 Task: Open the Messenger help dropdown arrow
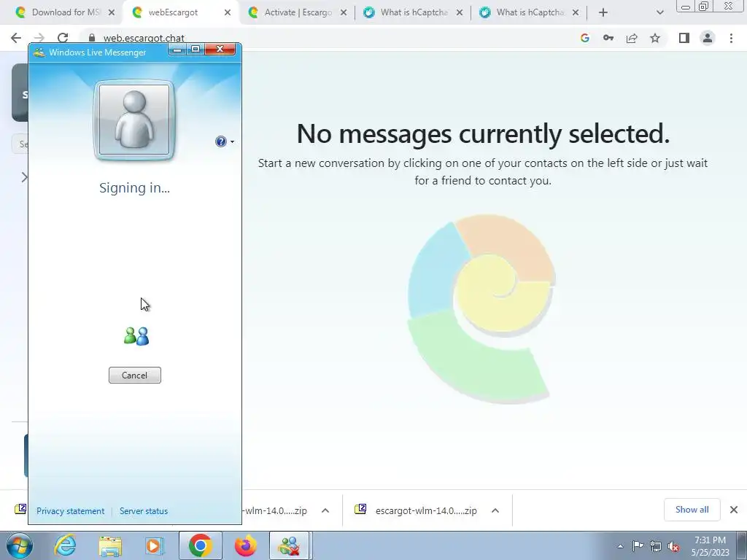(232, 141)
